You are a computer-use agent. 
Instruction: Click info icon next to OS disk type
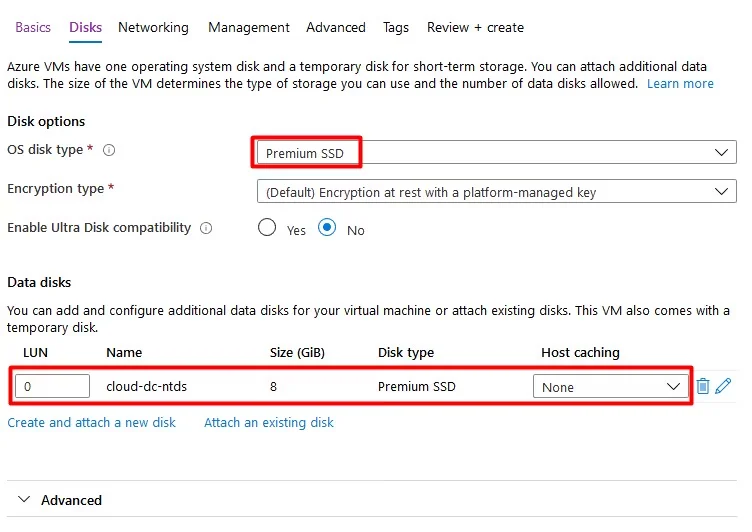[x=109, y=150]
